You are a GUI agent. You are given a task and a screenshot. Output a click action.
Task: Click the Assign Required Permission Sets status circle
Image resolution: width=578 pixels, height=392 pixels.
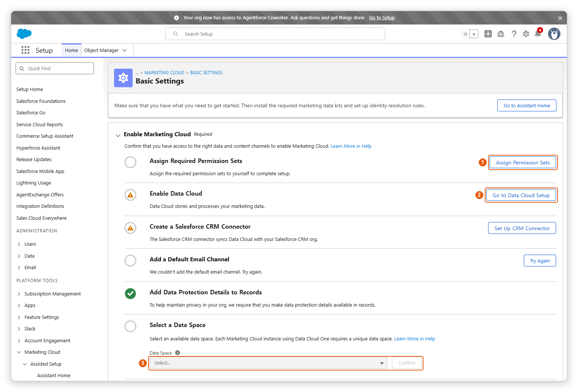(130, 162)
